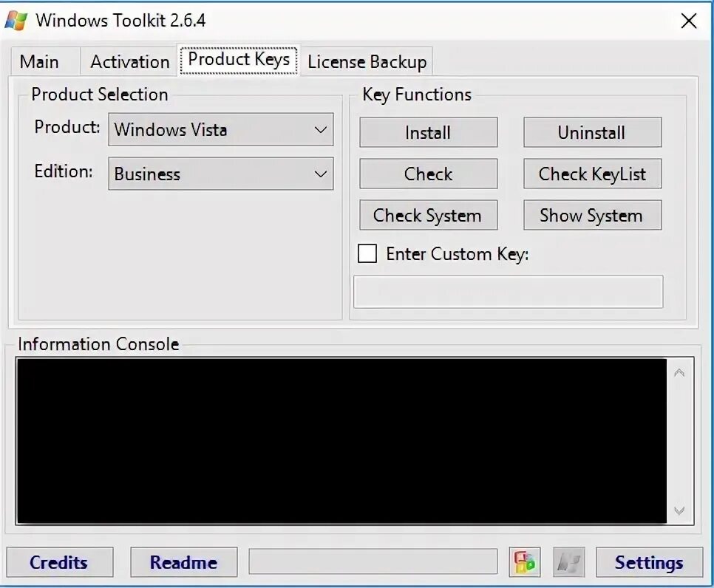The height and width of the screenshot is (588, 714).
Task: Click the greyed Windows toolkit icon button
Action: tap(568, 562)
